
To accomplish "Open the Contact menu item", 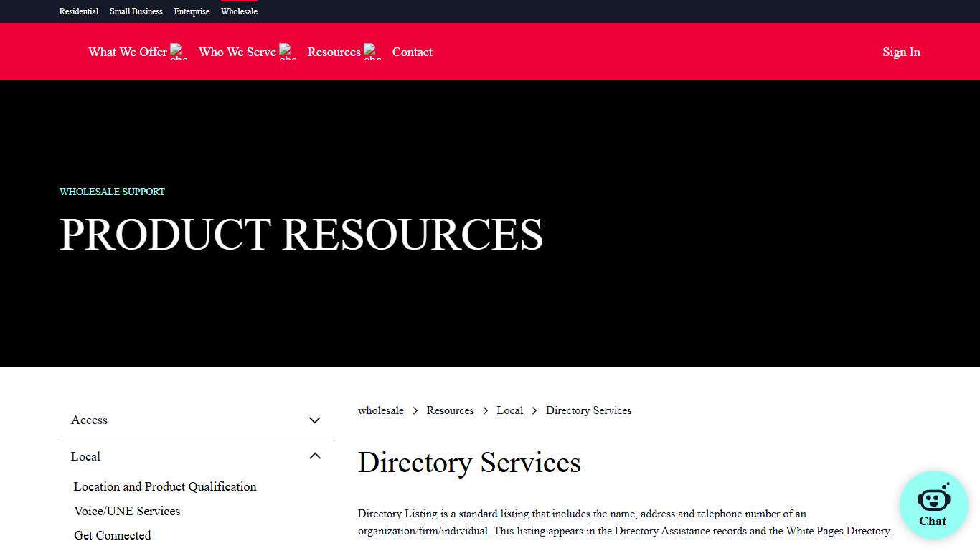I will [x=413, y=52].
